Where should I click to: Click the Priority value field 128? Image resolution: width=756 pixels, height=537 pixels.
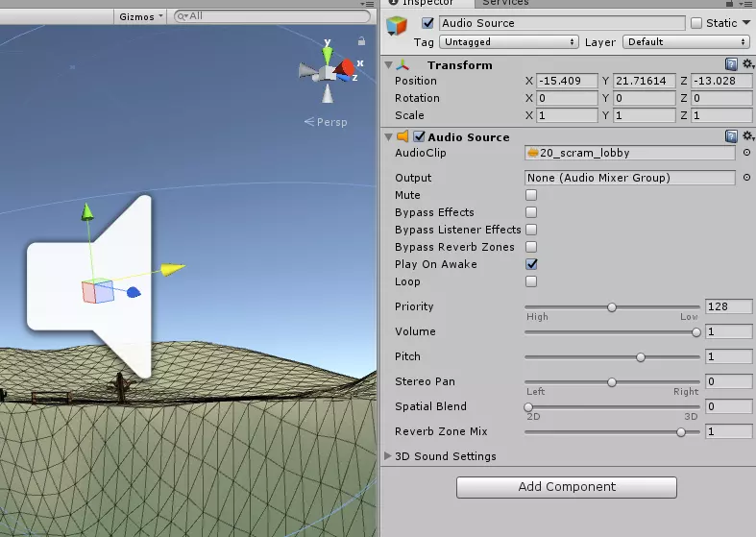pyautogui.click(x=728, y=306)
